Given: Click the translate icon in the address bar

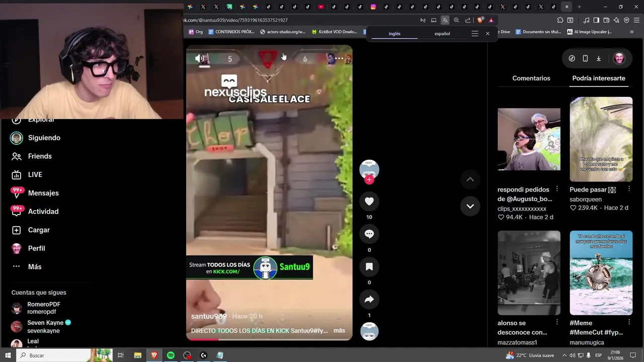Looking at the screenshot, I should (445, 20).
